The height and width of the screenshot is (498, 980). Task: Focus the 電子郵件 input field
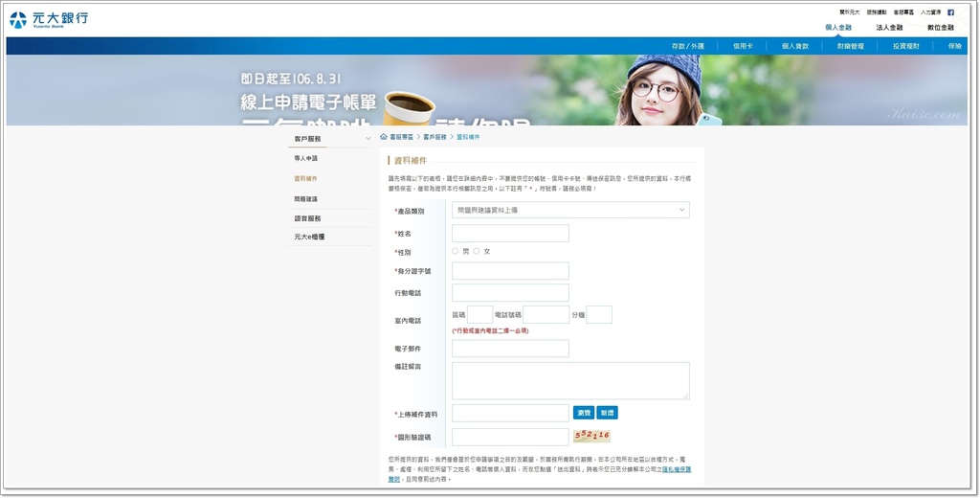click(x=510, y=349)
